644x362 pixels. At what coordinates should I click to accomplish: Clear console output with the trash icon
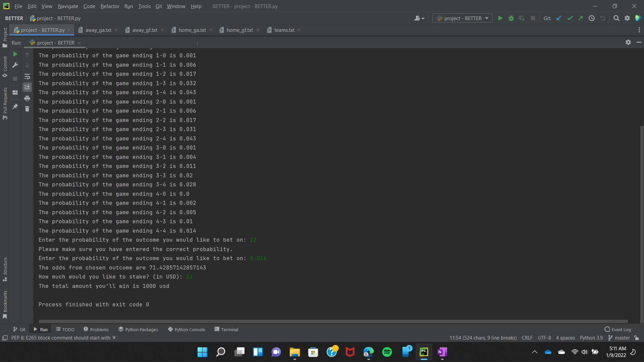[x=27, y=109]
